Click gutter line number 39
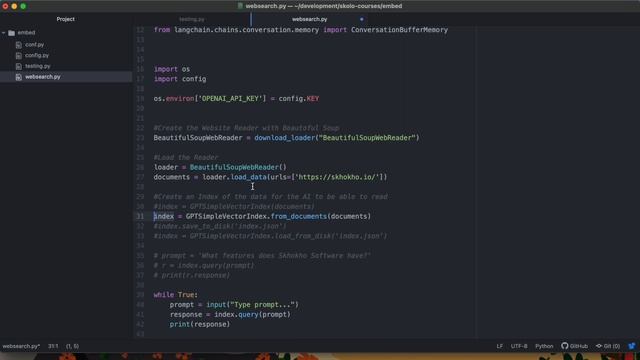This screenshot has height=360, width=640. (140, 295)
